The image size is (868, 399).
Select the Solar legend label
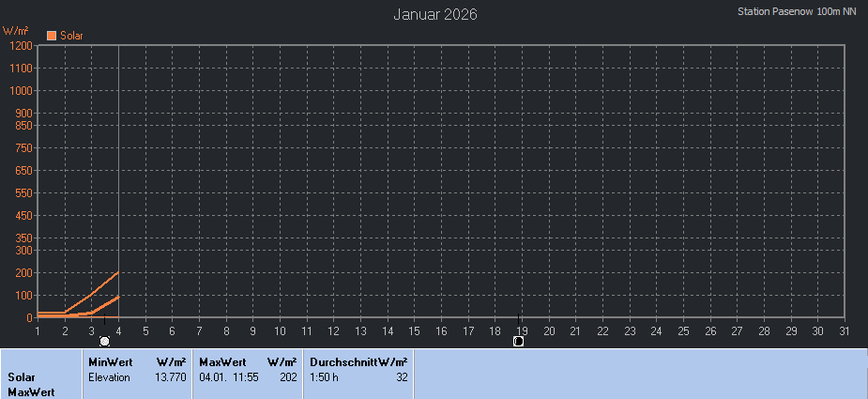coord(71,36)
